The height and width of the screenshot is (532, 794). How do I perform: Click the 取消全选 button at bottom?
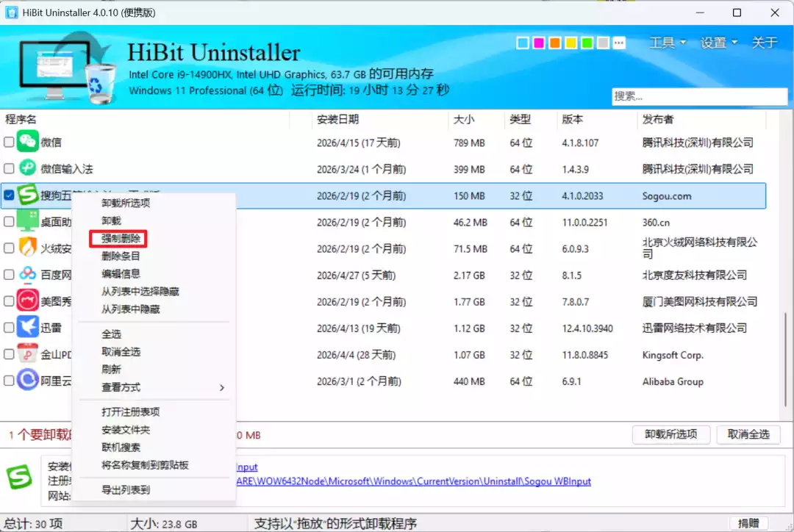click(x=748, y=434)
